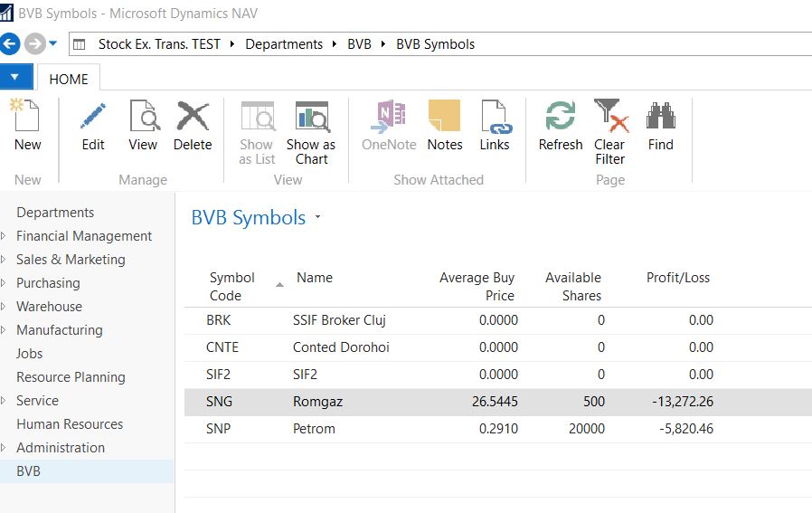Click the Show as List icon
Image resolution: width=812 pixels, height=513 pixels.
coord(258,115)
